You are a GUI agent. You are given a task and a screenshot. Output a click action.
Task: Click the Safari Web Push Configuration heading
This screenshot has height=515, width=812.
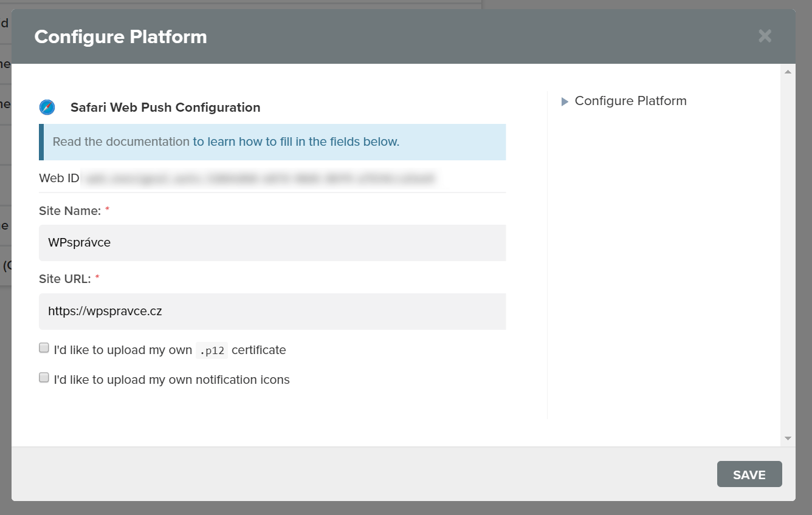165,107
